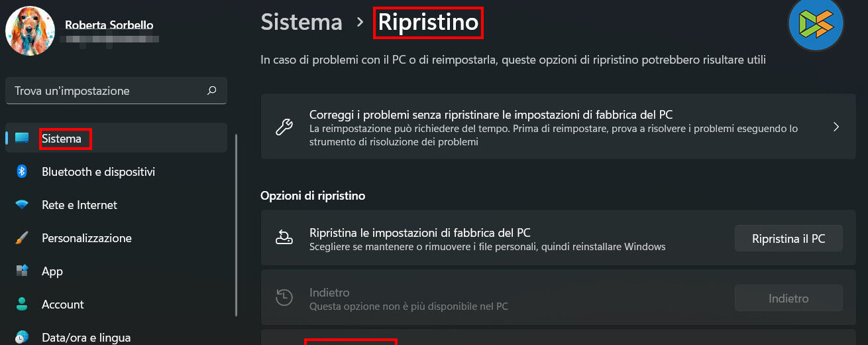The height and width of the screenshot is (345, 868).
Task: Click the search magnifier icon
Action: [x=212, y=90]
